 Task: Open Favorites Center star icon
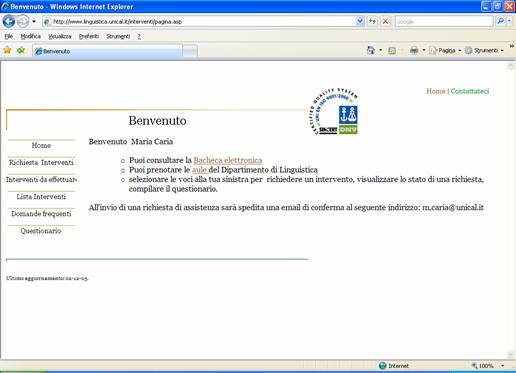(7, 50)
